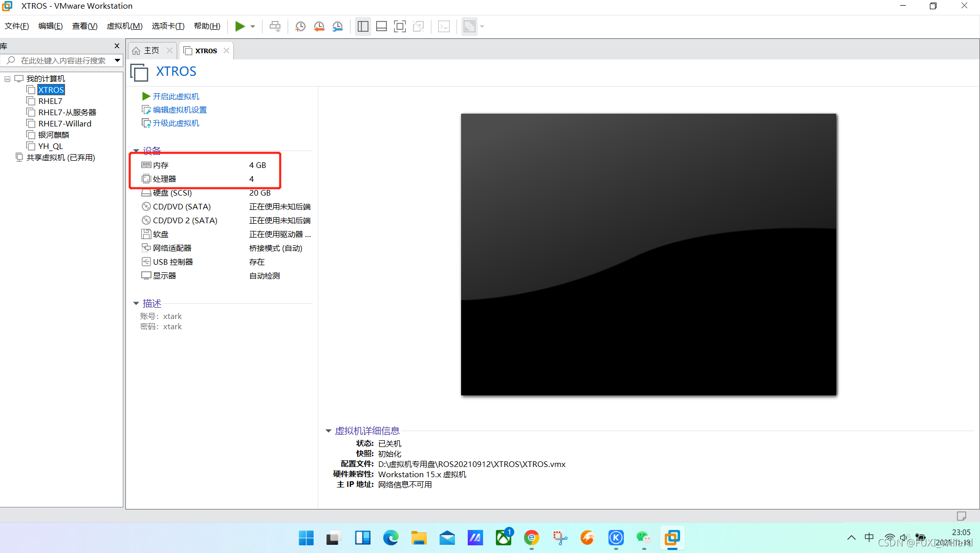Viewport: 980px width, 553px height.
Task: Collapse the 描述 section
Action: tap(136, 304)
